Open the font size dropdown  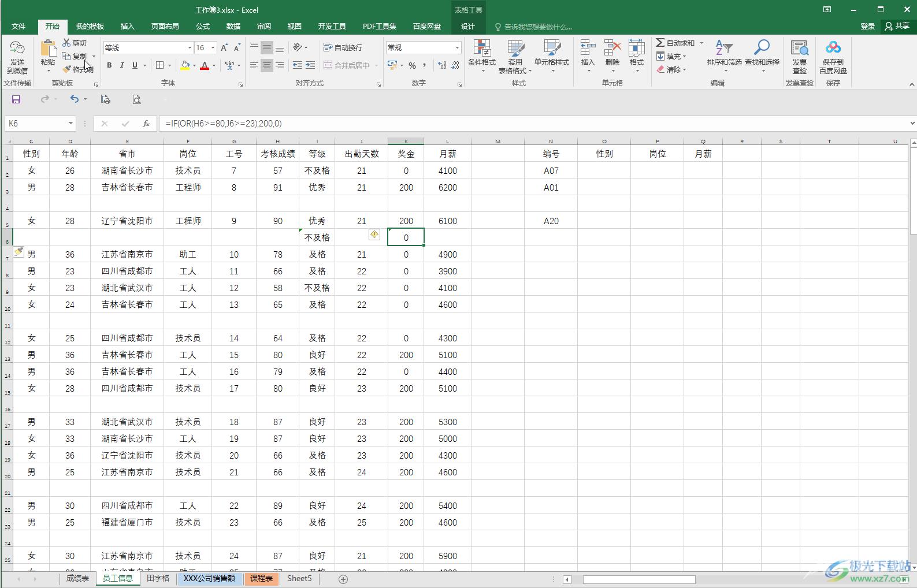pyautogui.click(x=213, y=47)
